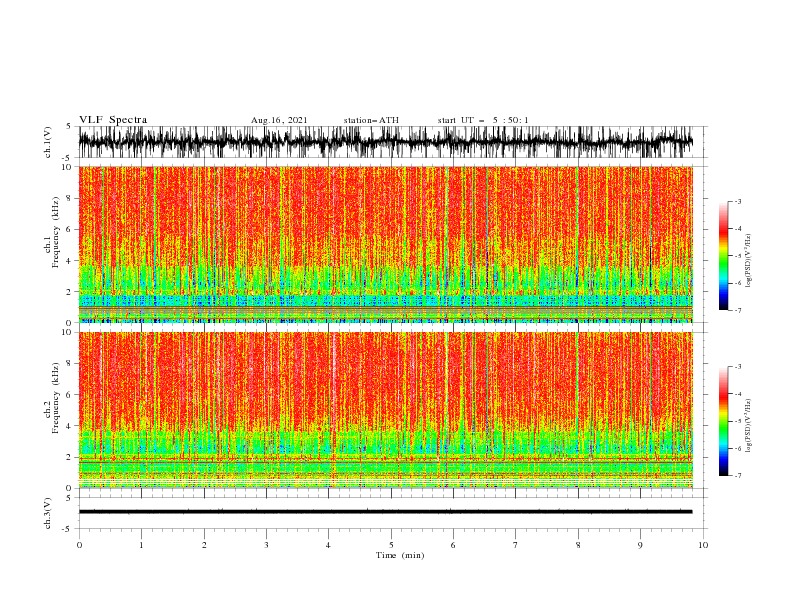Click the "Time (min)" axis title
Image resolution: width=792 pixels, height=612 pixels.
[x=400, y=555]
